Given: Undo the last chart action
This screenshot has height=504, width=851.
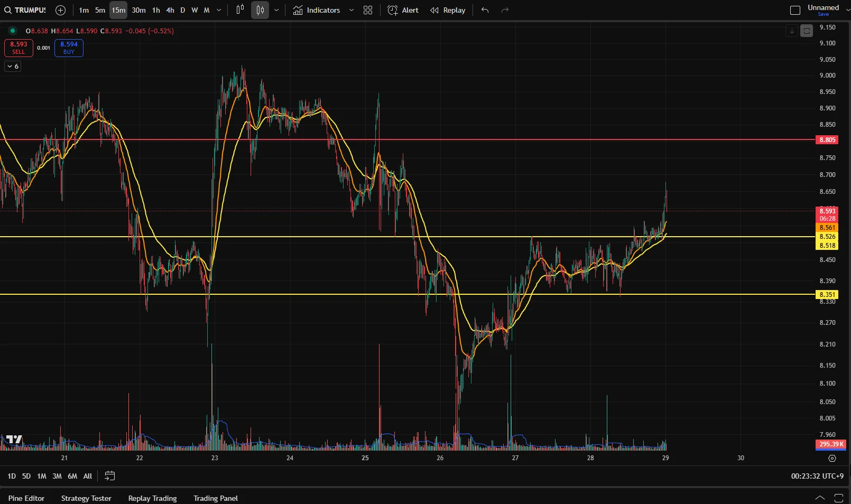Looking at the screenshot, I should point(485,10).
